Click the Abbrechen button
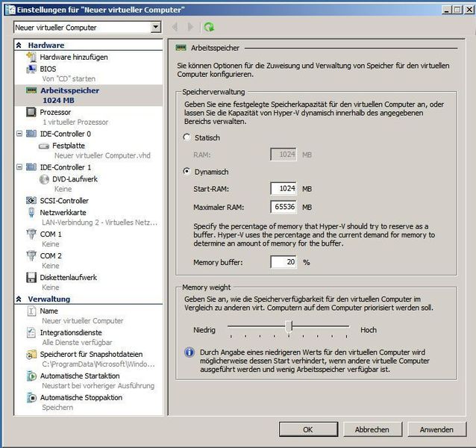The image size is (476, 448). tap(372, 429)
